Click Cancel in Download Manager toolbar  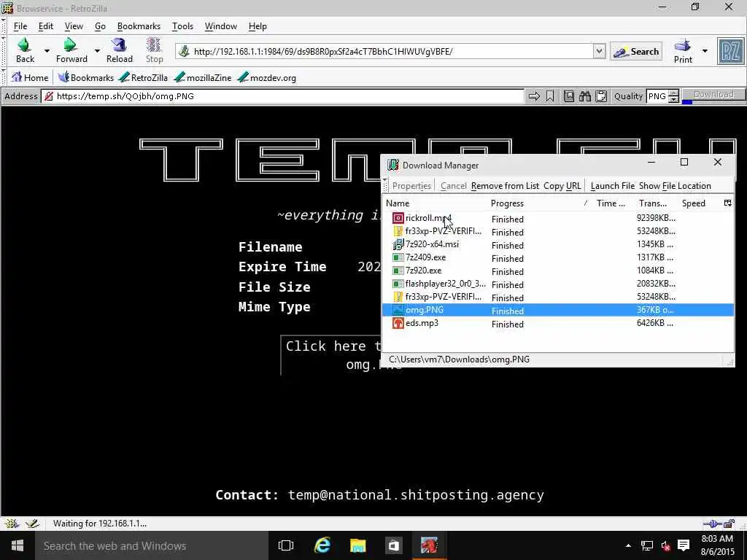point(453,186)
